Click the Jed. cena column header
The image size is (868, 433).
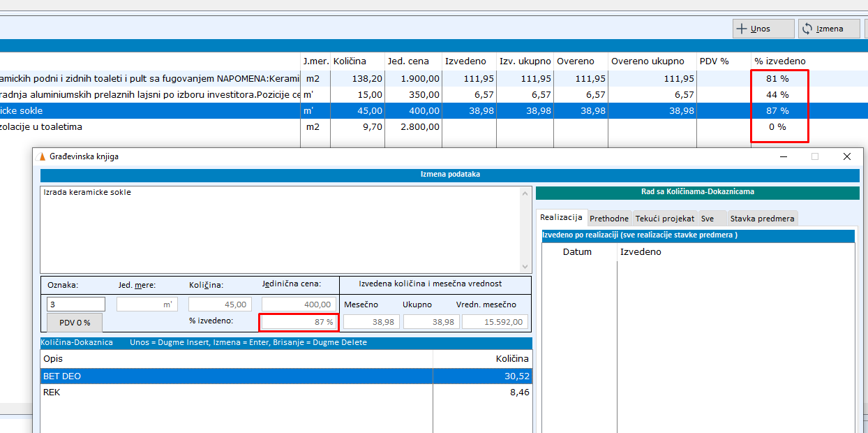point(414,61)
